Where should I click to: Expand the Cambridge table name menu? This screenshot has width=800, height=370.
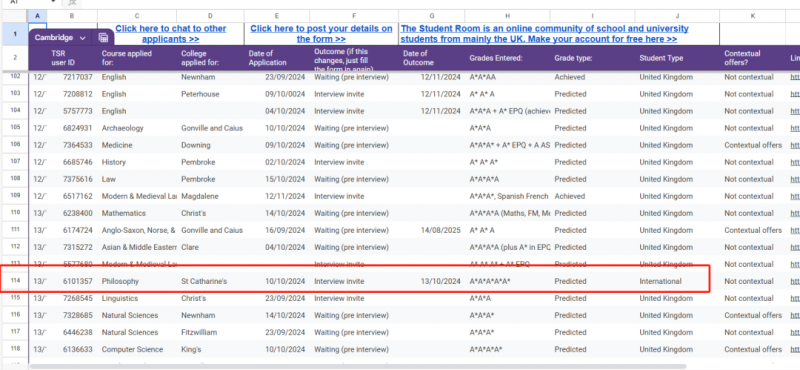tap(83, 38)
